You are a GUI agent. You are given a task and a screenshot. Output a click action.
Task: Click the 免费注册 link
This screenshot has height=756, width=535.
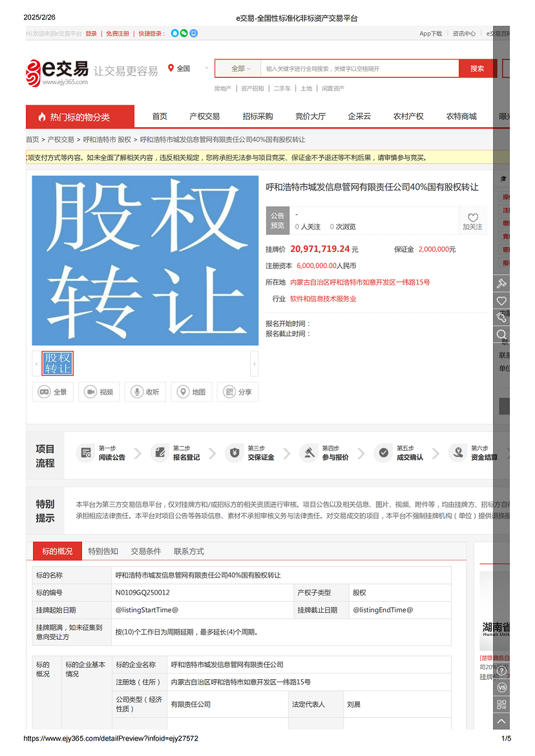[118, 34]
